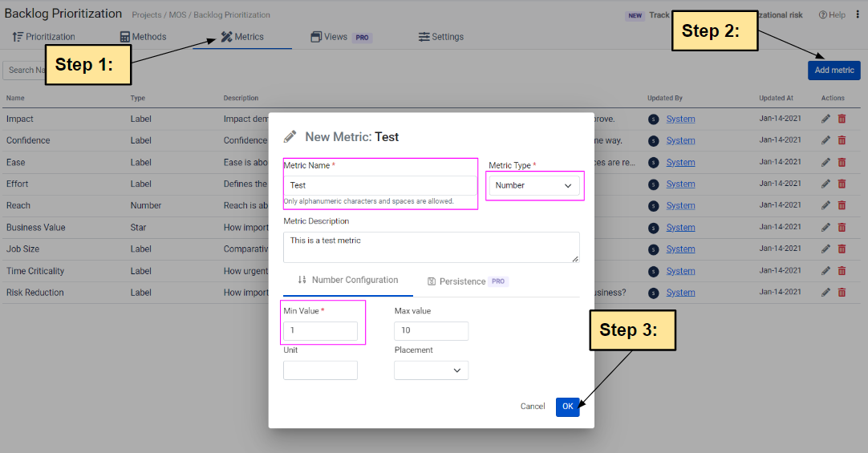Viewport: 868px width, 453px height.
Task: Open the three-dot more options menu
Action: (x=858, y=14)
